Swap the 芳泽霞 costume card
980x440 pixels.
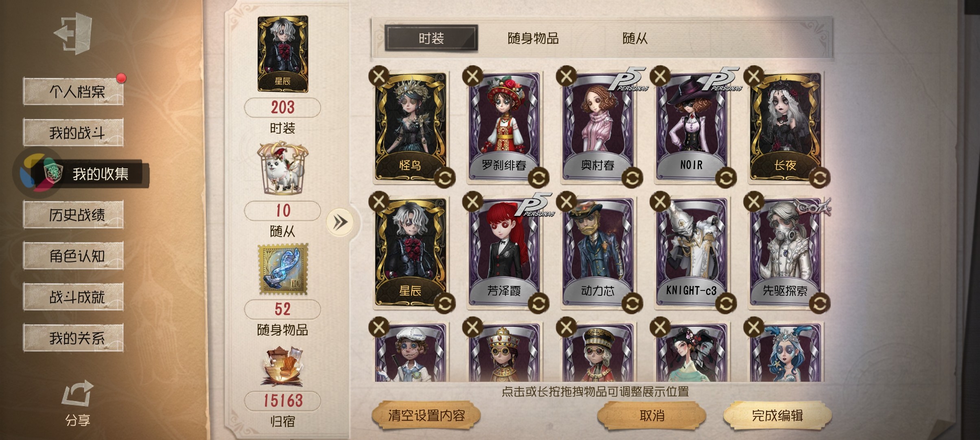538,304
